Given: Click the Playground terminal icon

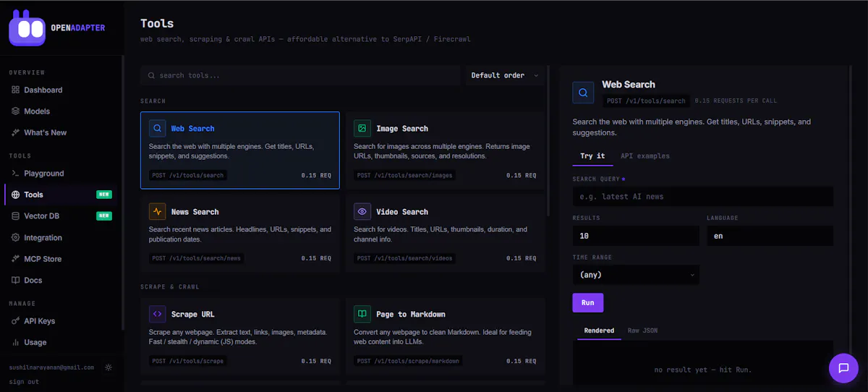Looking at the screenshot, I should point(16,174).
